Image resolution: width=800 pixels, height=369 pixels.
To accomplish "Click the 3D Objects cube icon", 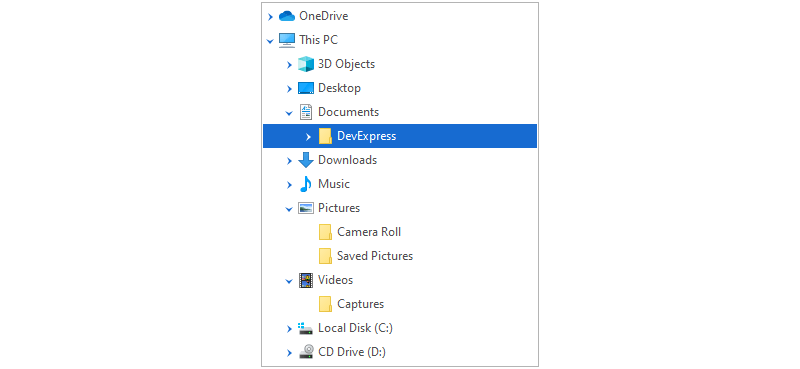I will (306, 64).
